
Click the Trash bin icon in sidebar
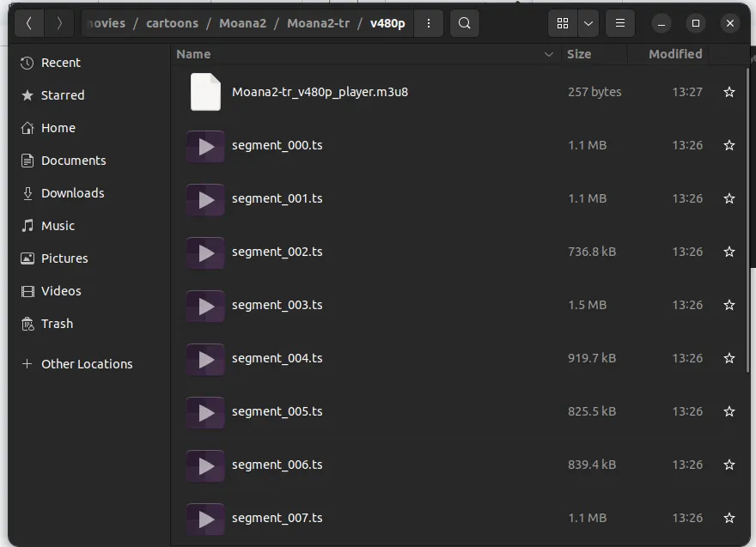click(27, 324)
